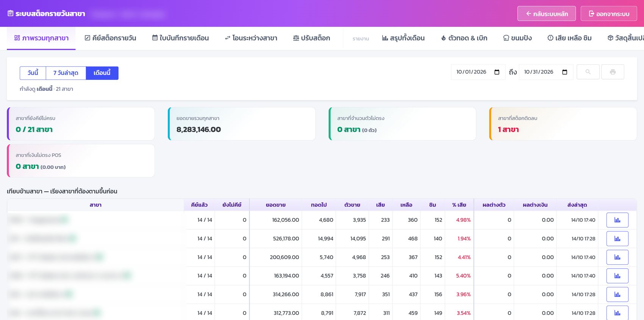Click the สาขาที่สต็อกติดลบ summary card
The width and height of the screenshot is (644, 320).
563,124
